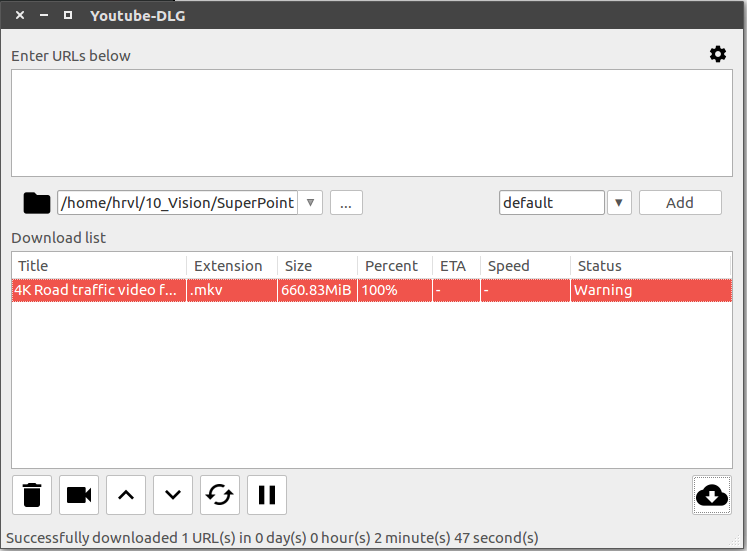Move item up with up arrow
This screenshot has width=747, height=551.
[126, 495]
